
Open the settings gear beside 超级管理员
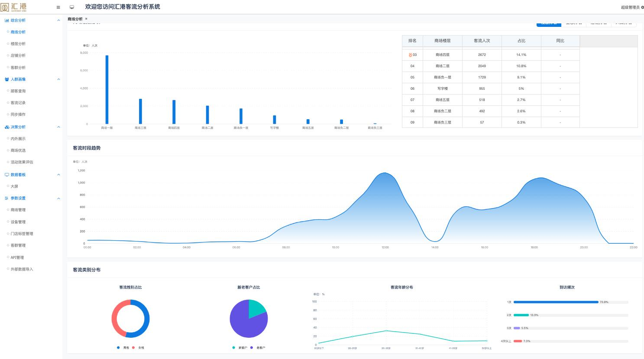coord(642,7)
